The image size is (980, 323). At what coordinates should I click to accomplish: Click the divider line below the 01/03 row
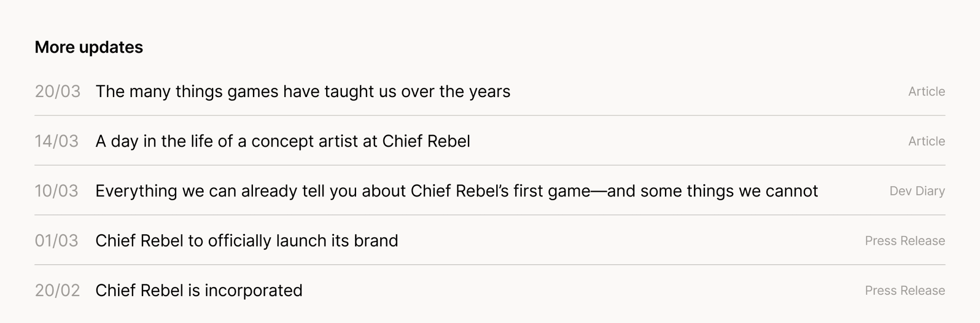click(x=490, y=265)
